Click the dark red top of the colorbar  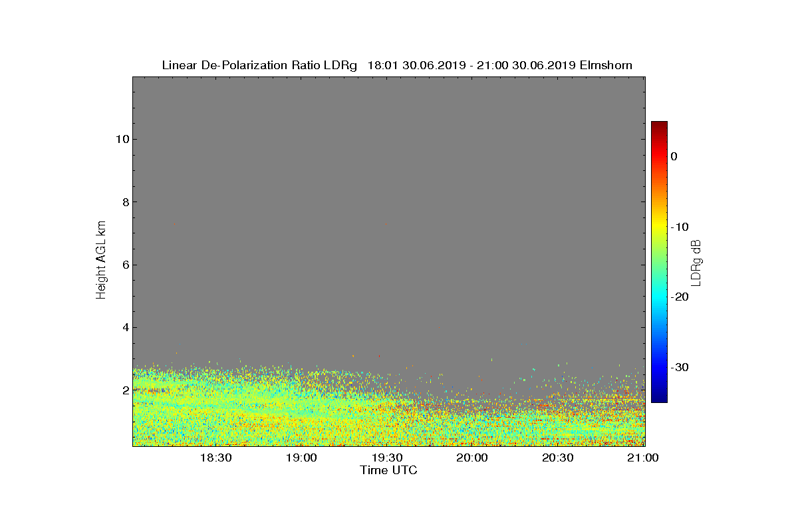tap(659, 125)
